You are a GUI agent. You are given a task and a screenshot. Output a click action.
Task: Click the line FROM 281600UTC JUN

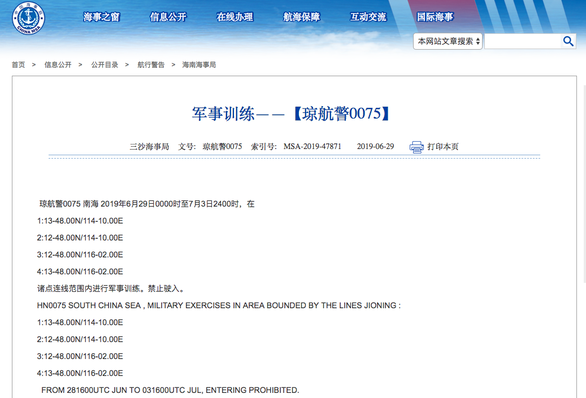click(170, 390)
